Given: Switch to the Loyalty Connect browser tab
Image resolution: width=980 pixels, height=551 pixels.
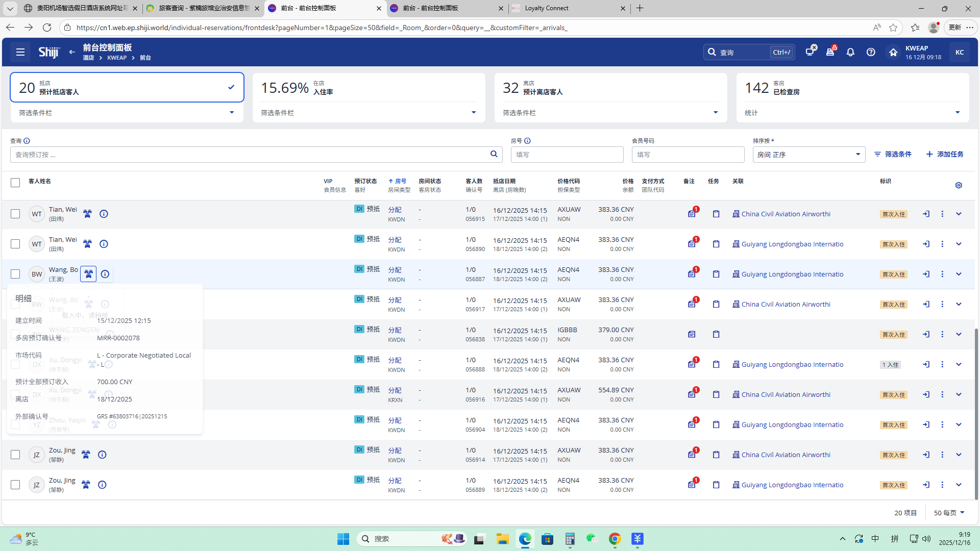Looking at the screenshot, I should (x=568, y=8).
